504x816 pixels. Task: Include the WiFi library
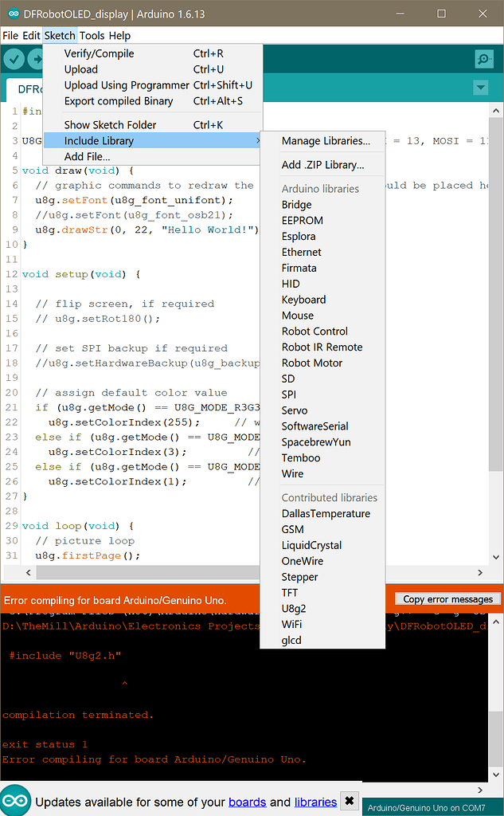pos(322,625)
